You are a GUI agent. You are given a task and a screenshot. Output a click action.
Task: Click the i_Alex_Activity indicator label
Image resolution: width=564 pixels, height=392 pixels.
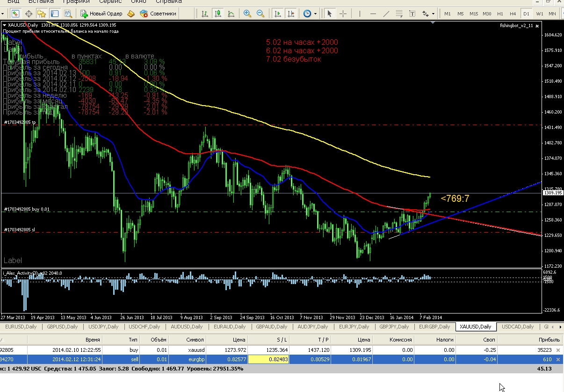pyautogui.click(x=33, y=273)
